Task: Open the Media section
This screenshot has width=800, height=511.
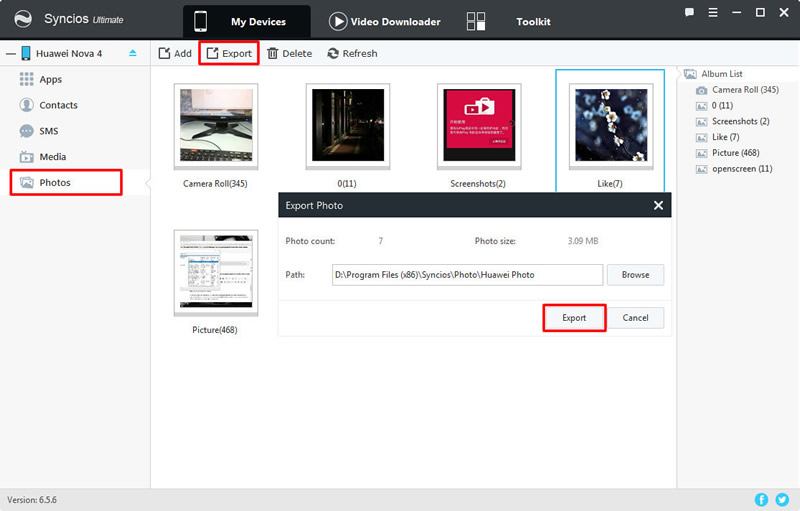Action: coord(43,157)
